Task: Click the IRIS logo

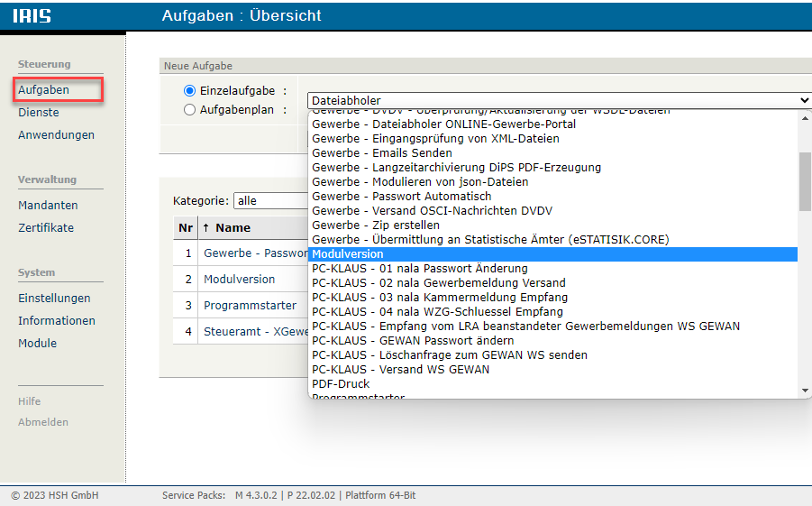Action: pyautogui.click(x=32, y=15)
